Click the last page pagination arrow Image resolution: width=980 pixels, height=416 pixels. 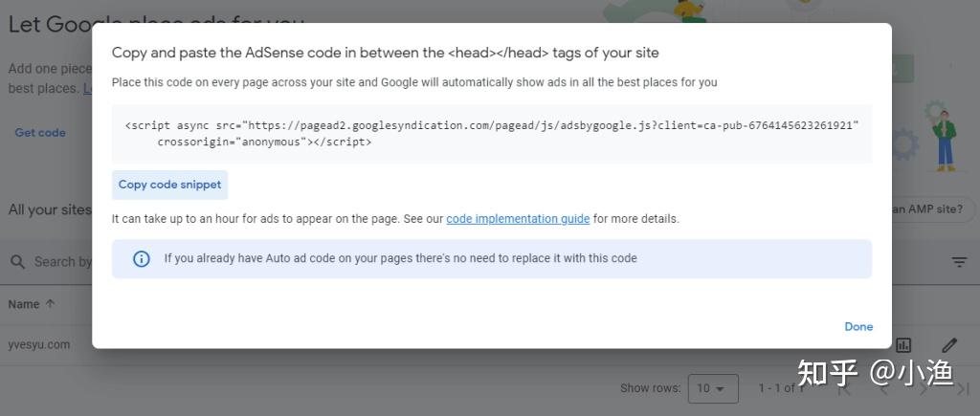[x=963, y=388]
